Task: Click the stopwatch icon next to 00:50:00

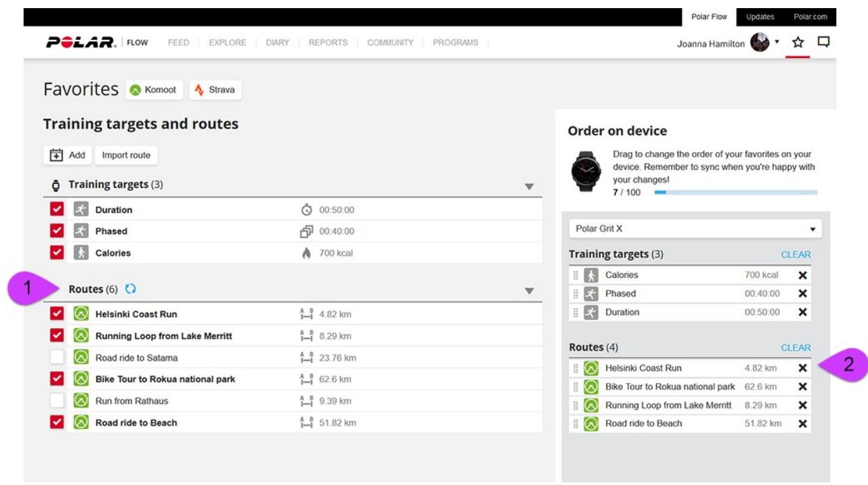Action: [307, 210]
